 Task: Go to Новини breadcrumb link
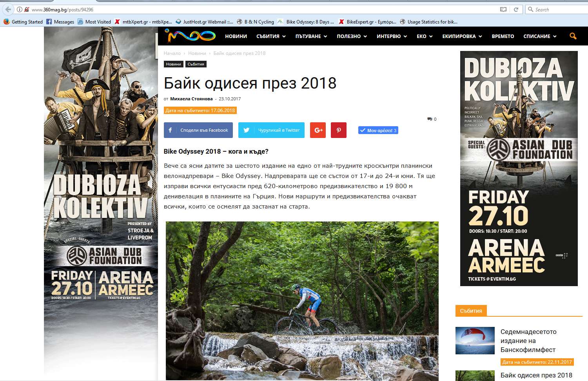pos(197,53)
